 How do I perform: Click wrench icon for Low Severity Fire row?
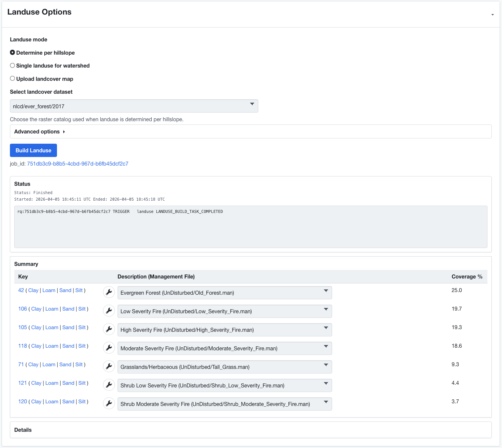[x=109, y=311]
